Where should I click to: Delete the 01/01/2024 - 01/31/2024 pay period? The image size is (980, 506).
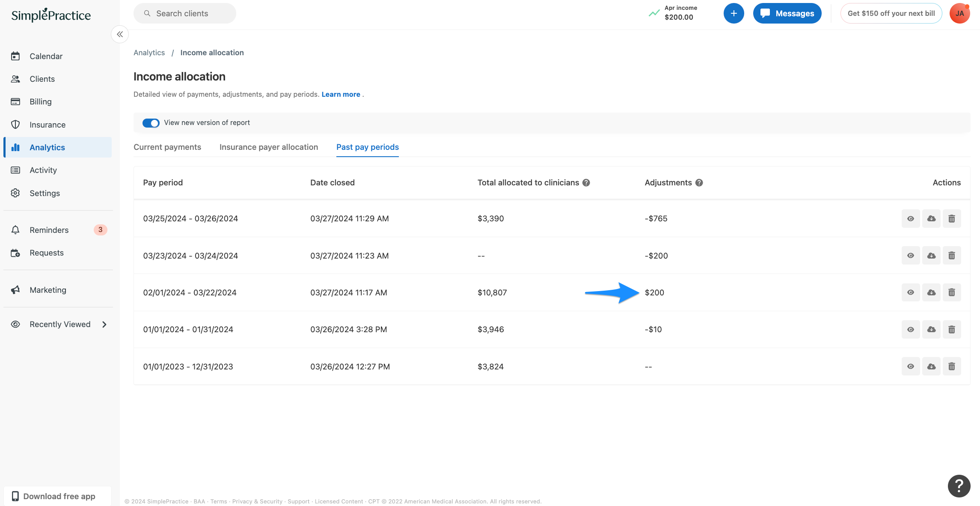[x=952, y=330]
